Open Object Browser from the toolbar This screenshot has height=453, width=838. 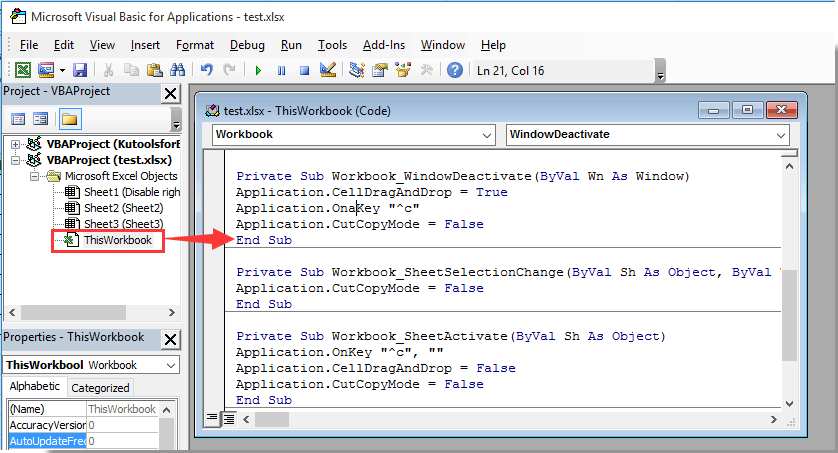point(403,70)
